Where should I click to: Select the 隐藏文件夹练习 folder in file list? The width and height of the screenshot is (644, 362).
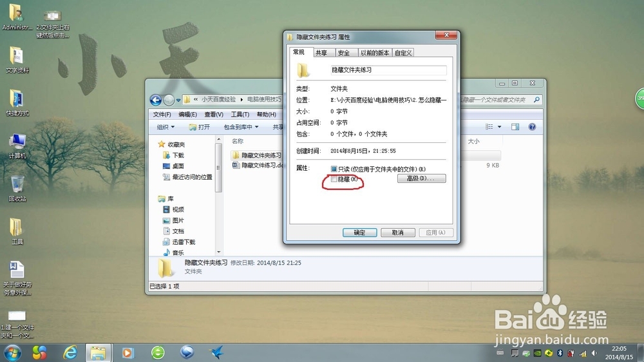pos(257,155)
